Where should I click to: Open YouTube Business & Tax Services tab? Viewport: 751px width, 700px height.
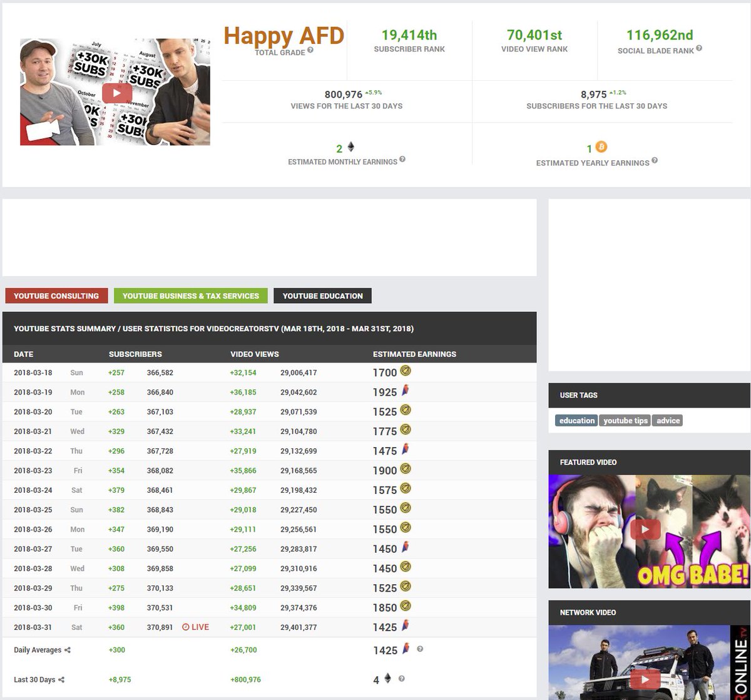coord(191,296)
